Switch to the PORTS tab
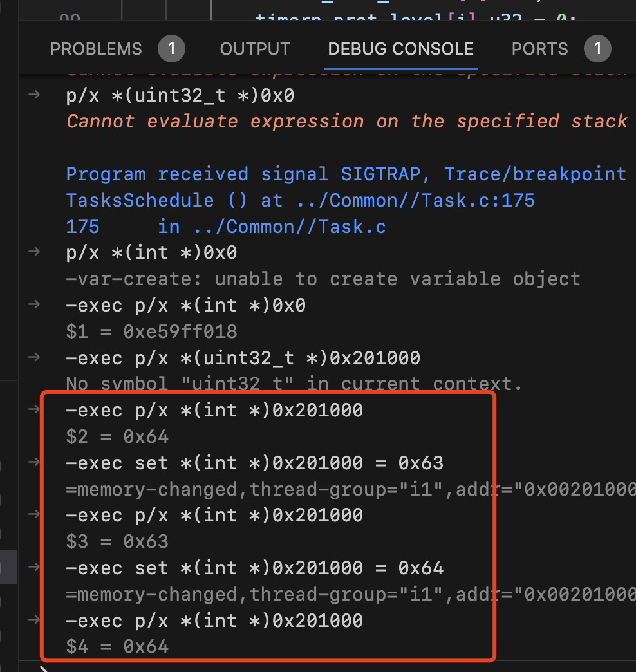The height and width of the screenshot is (672, 636). point(539,49)
